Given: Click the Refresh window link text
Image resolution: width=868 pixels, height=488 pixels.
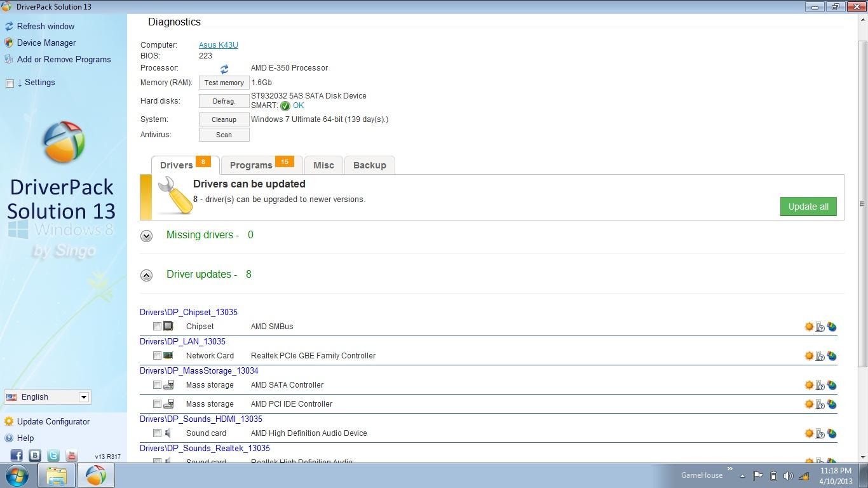Looking at the screenshot, I should click(x=46, y=26).
